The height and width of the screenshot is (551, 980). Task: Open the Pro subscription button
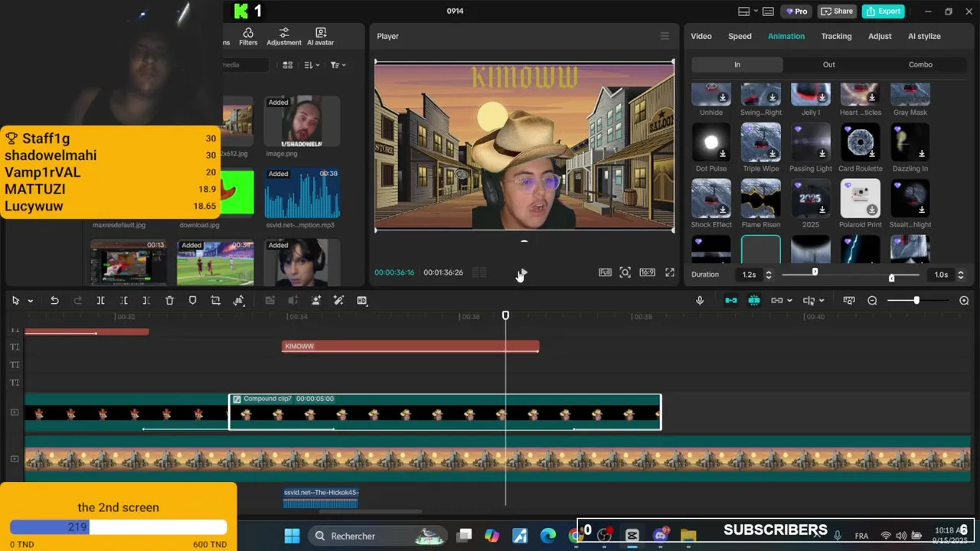coord(796,11)
